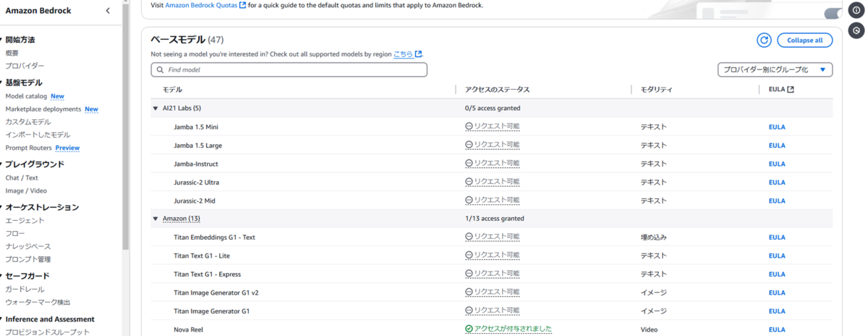Open the プロバイダー別にグループ化 dropdown
This screenshot has width=868, height=336.
775,70
